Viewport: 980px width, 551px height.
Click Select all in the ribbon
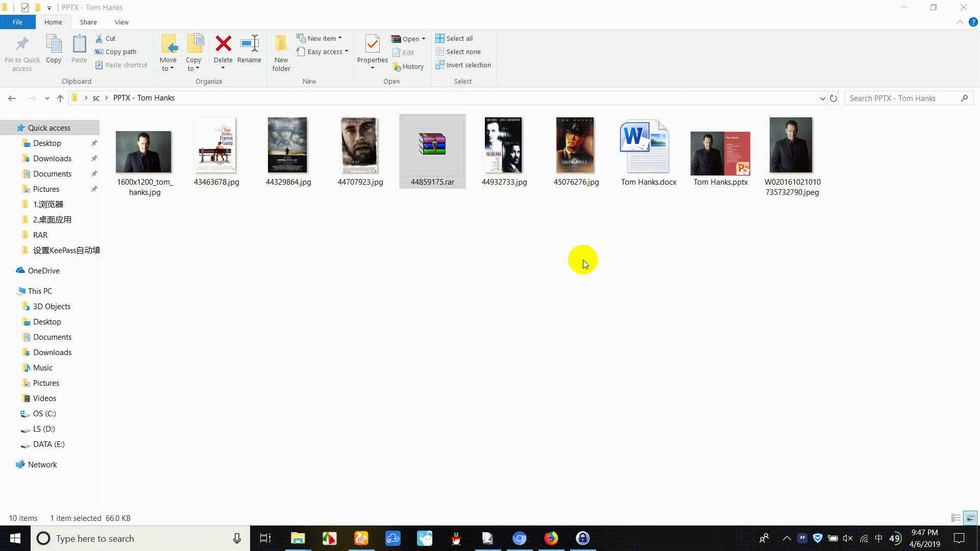click(x=454, y=38)
